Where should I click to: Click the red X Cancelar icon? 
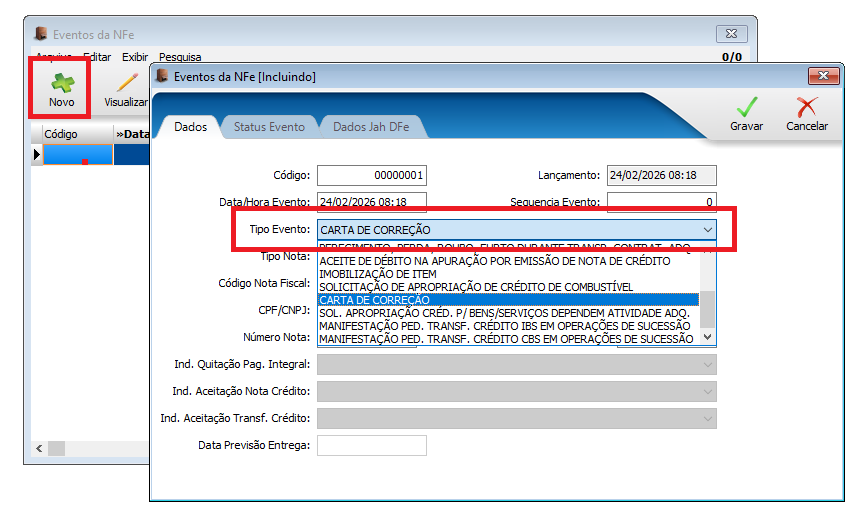pos(806,108)
